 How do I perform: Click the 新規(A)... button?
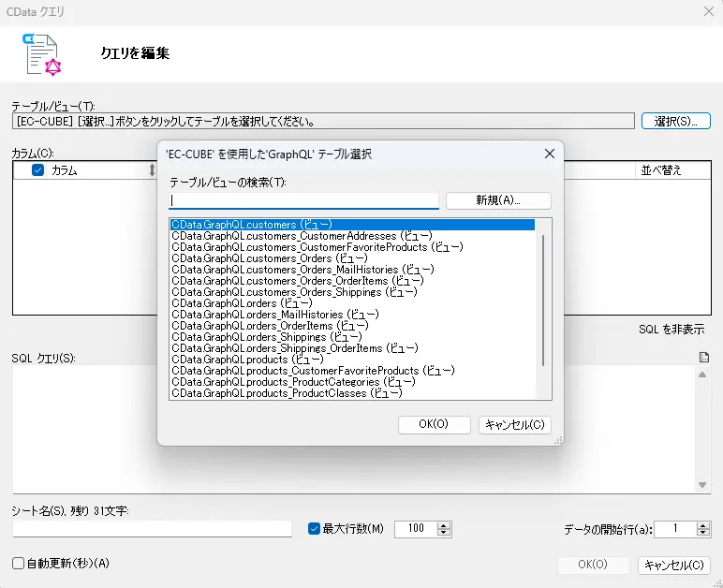498,200
